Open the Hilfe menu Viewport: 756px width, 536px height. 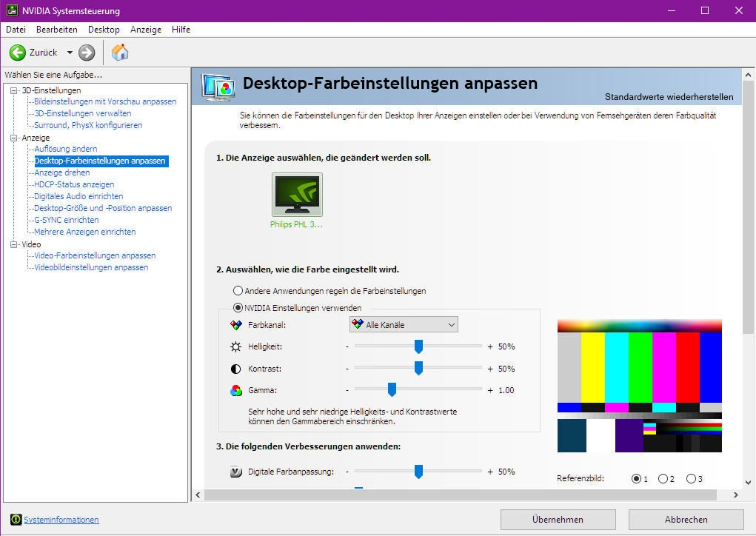tap(181, 30)
